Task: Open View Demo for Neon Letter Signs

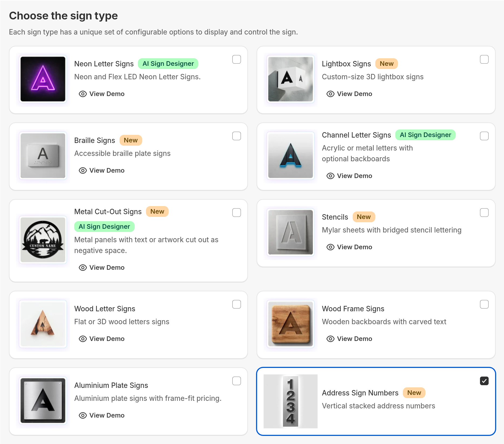Action: [102, 94]
